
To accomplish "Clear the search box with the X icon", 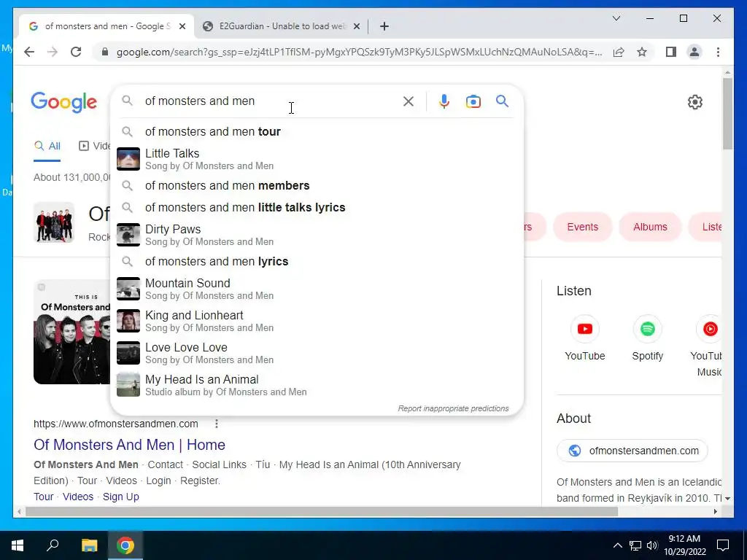I will point(409,101).
